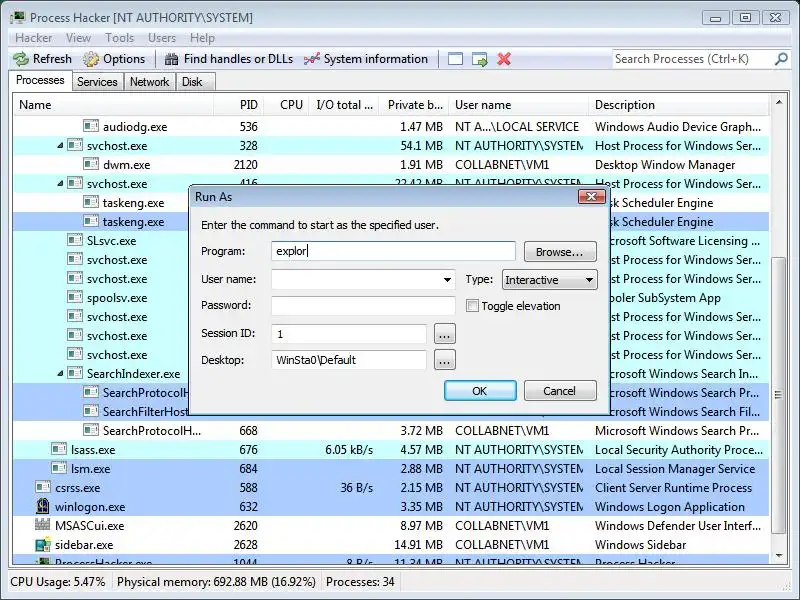Image resolution: width=800 pixels, height=600 pixels.
Task: Open the Session ID ellipsis chooser
Action: pyautogui.click(x=444, y=334)
